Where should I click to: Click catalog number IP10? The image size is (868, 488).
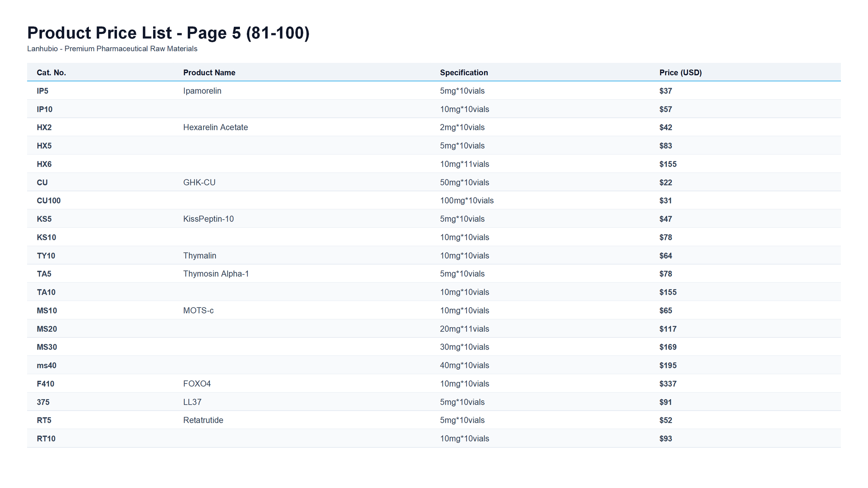point(44,109)
